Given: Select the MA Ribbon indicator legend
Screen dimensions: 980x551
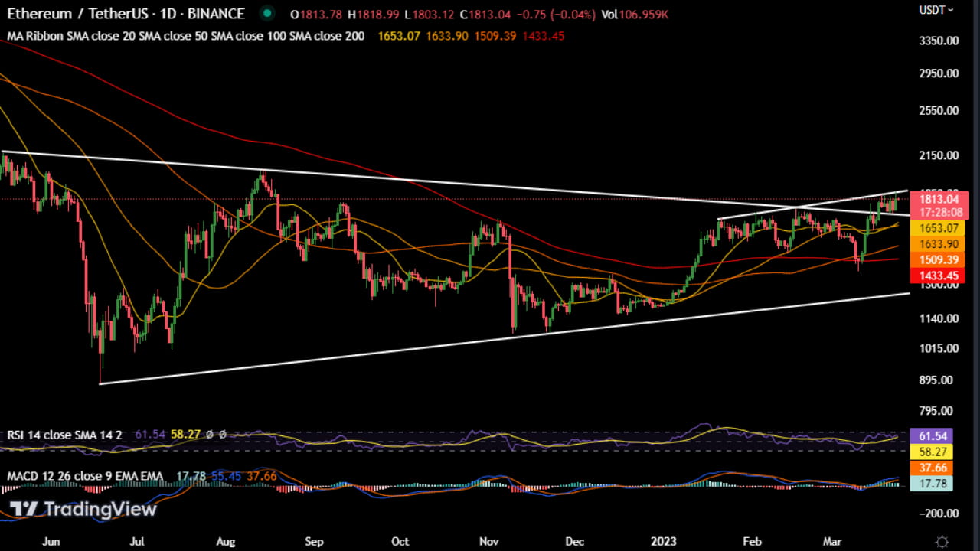Looking at the screenshot, I should (x=184, y=36).
